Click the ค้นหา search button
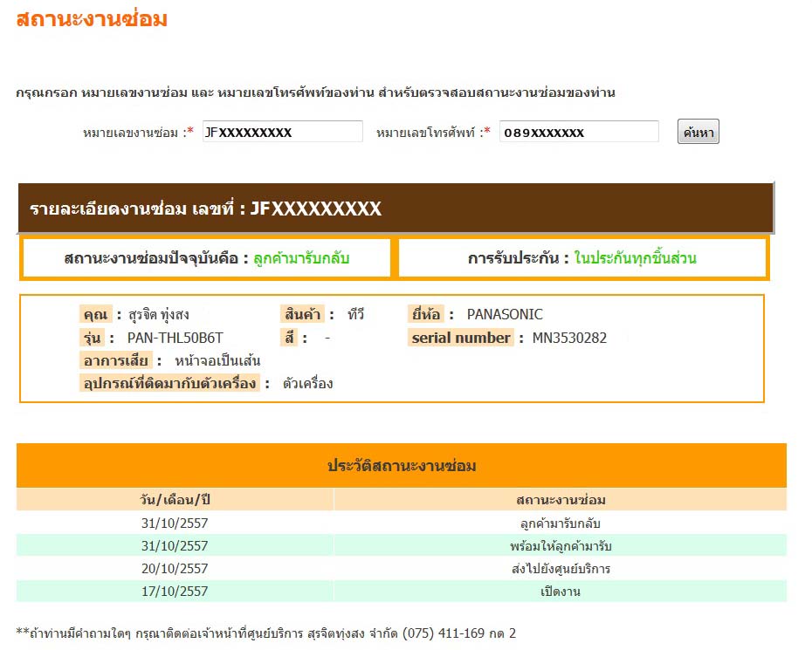The image size is (812, 650). tap(698, 132)
